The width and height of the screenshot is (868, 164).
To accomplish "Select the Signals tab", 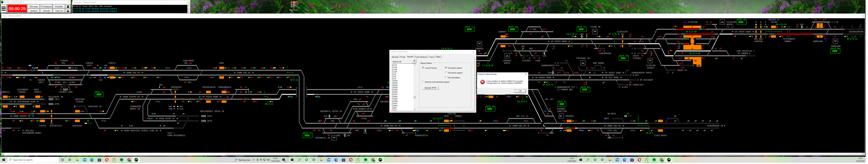I will [410, 57].
